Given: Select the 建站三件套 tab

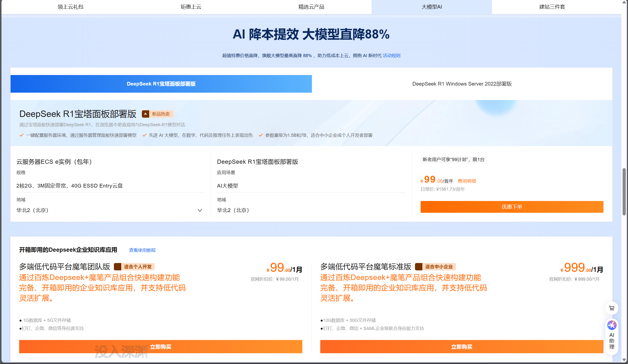Looking at the screenshot, I should click(552, 7).
